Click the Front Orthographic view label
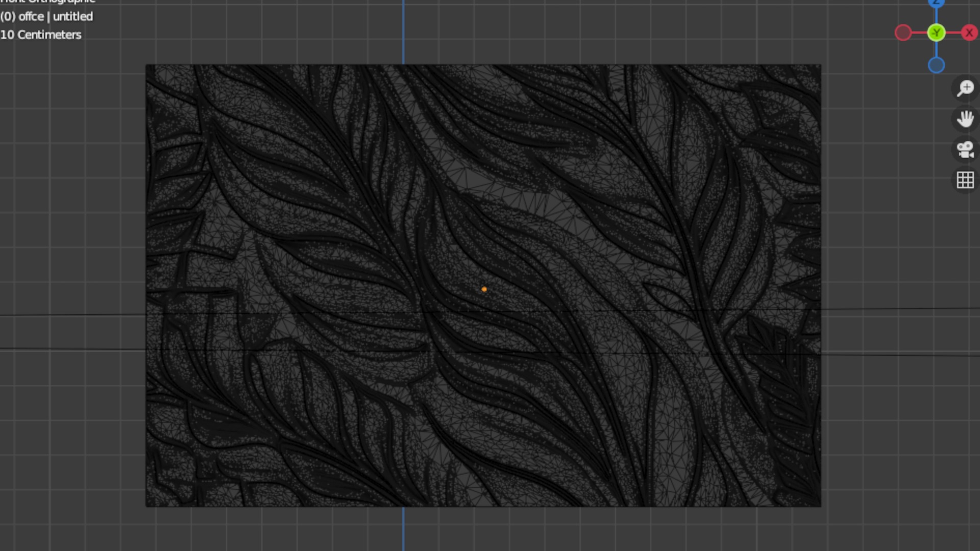980x551 pixels. [48, 2]
